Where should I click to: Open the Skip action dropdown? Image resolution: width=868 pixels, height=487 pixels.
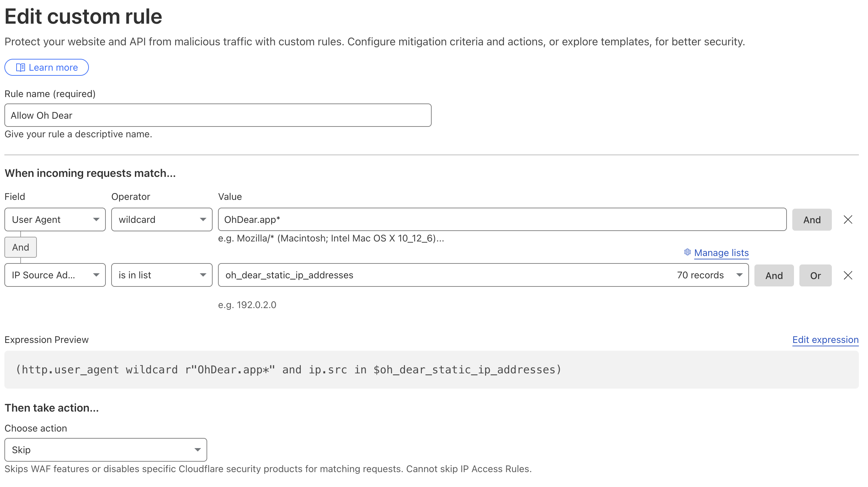[x=105, y=450]
